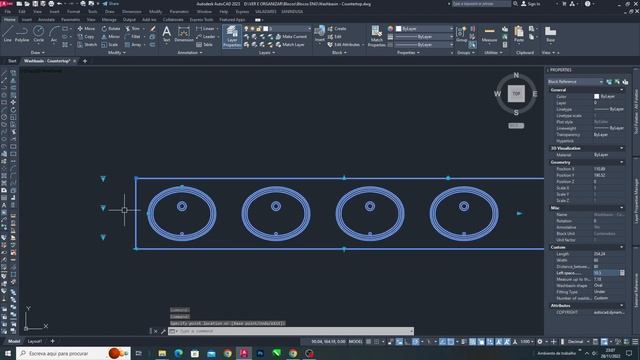Click the Fillet command
640x360 pixels.
click(133, 37)
